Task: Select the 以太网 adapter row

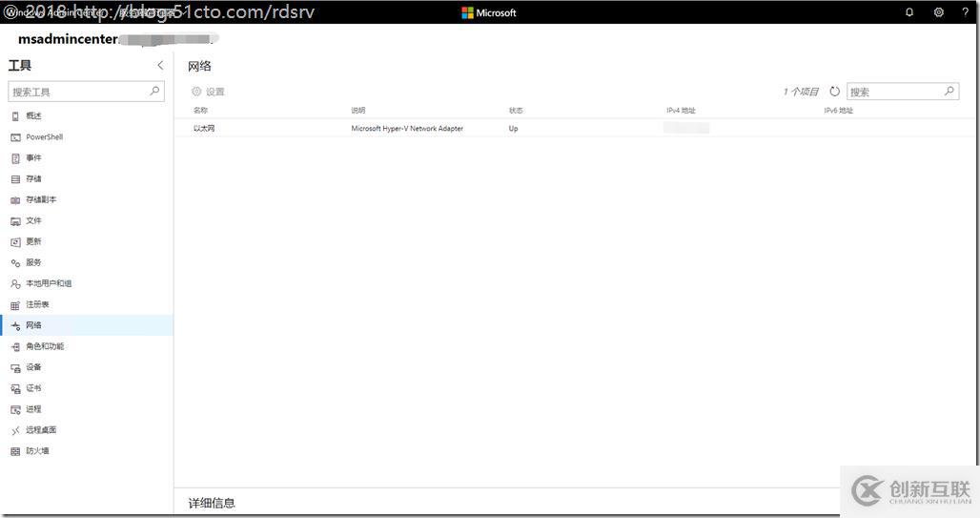Action: (x=575, y=128)
